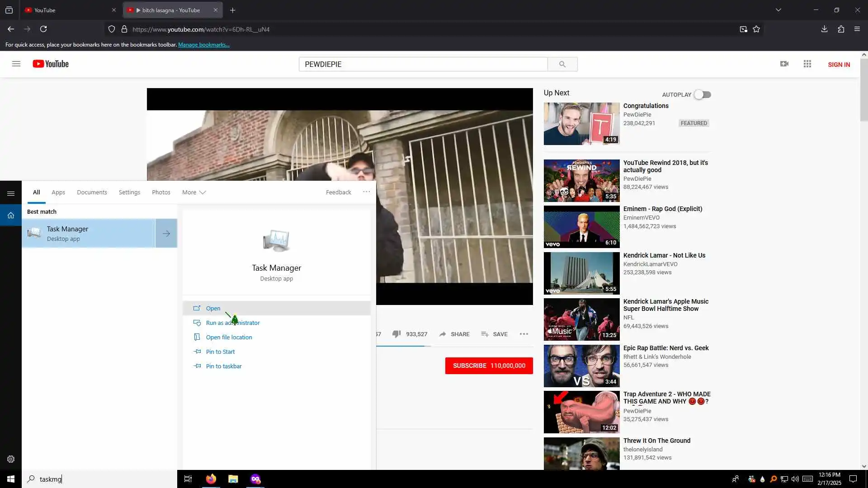868x488 pixels.
Task: Open the YouTube apps grid icon
Action: (807, 64)
